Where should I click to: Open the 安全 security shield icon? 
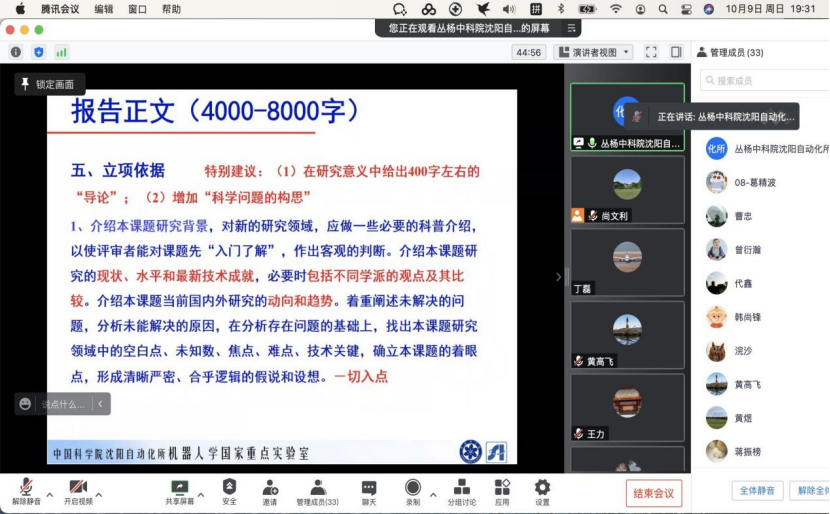pos(229,491)
